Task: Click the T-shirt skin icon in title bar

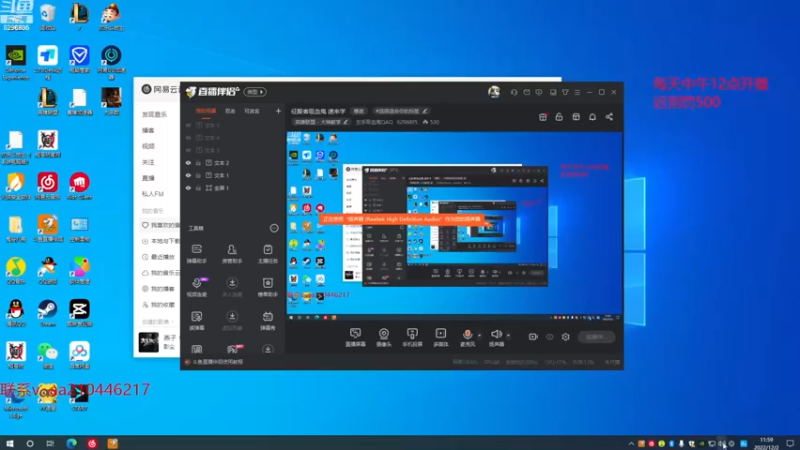Action: pos(565,92)
